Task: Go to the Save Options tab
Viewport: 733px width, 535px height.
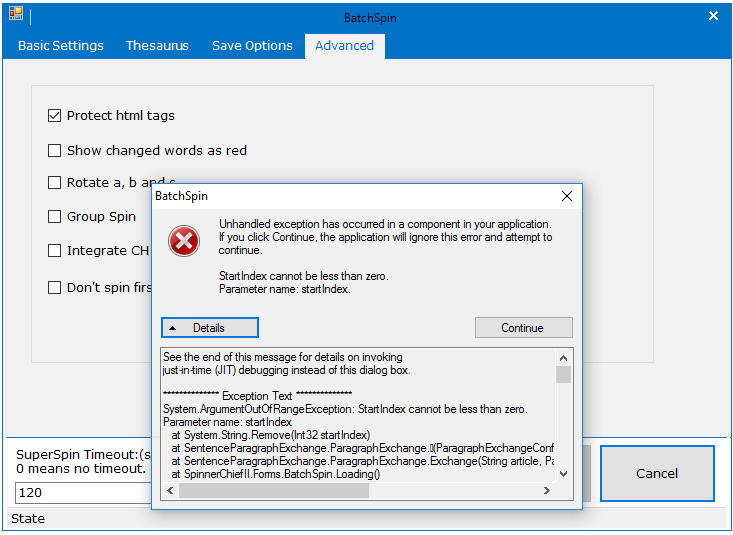Action: coord(252,46)
